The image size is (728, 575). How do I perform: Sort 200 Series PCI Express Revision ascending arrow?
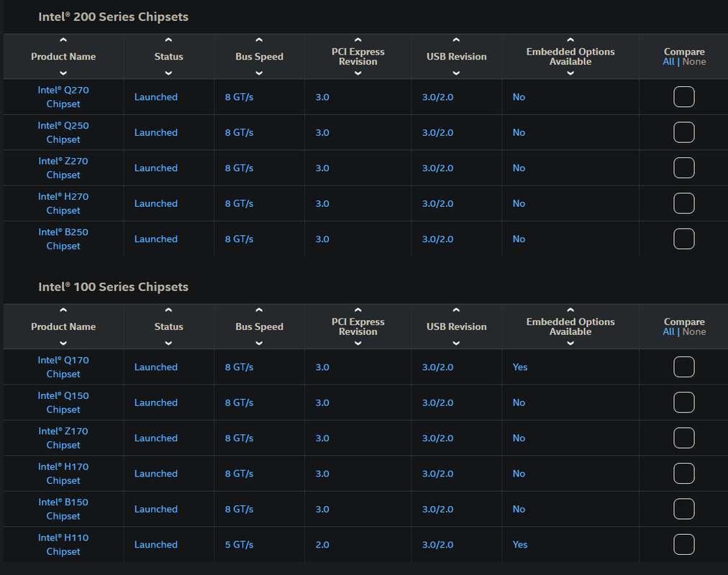pos(358,40)
